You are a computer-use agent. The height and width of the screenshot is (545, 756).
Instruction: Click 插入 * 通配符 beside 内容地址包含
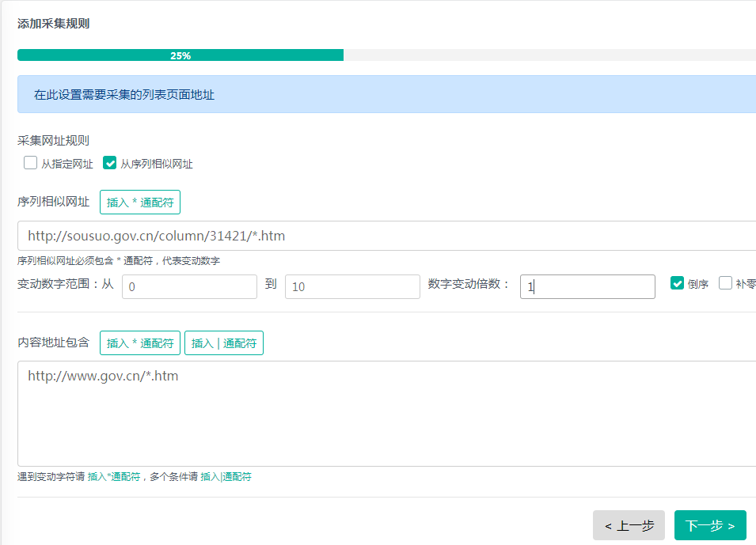pyautogui.click(x=140, y=343)
